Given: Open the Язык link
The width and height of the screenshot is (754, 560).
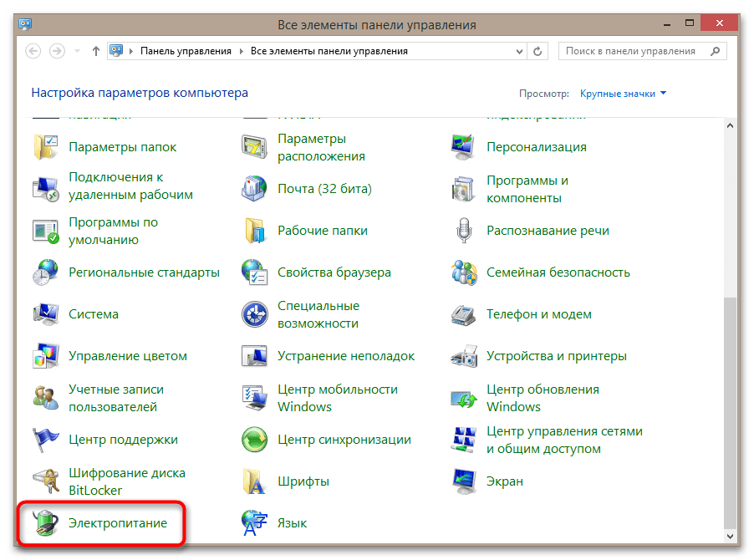Looking at the screenshot, I should [x=292, y=523].
